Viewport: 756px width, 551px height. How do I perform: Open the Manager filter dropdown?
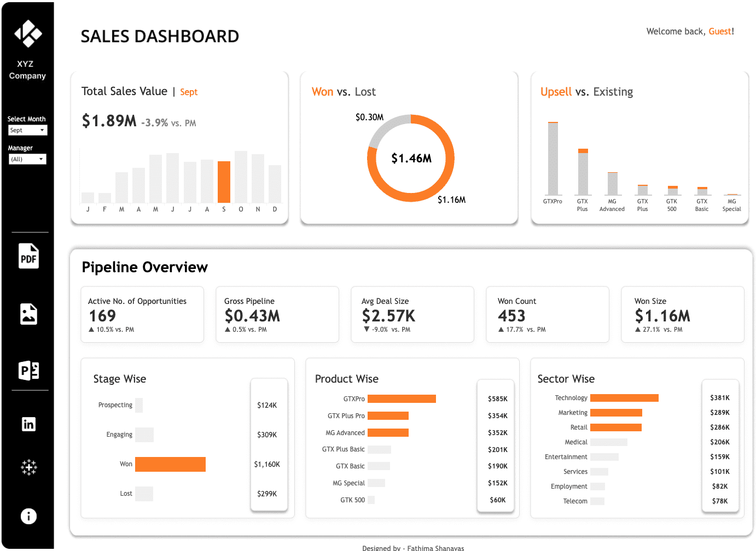[27, 159]
